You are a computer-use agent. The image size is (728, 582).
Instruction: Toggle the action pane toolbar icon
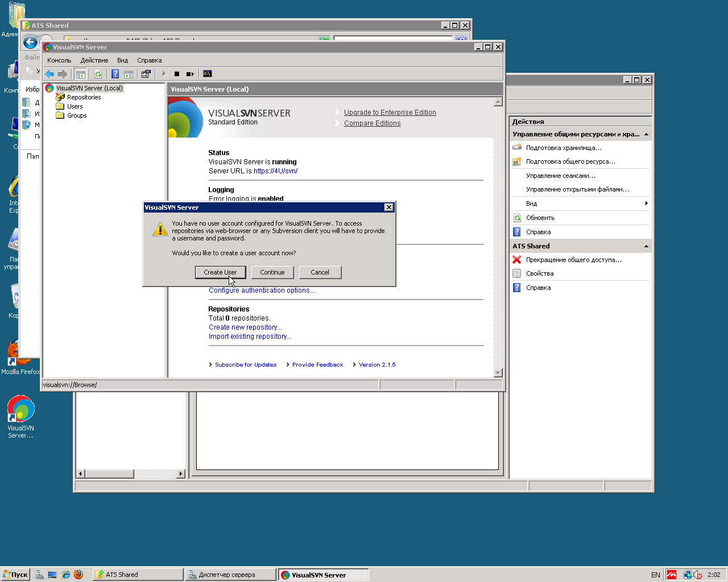[x=129, y=74]
